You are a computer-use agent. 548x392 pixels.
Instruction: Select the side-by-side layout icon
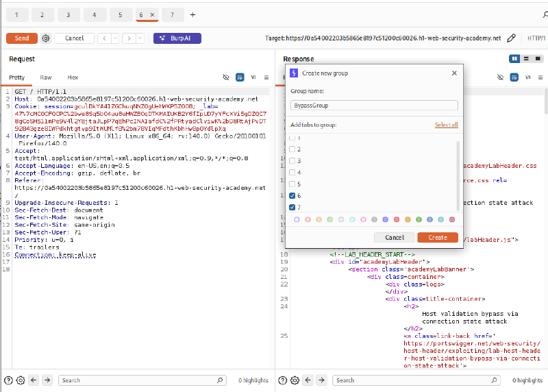[x=514, y=58]
